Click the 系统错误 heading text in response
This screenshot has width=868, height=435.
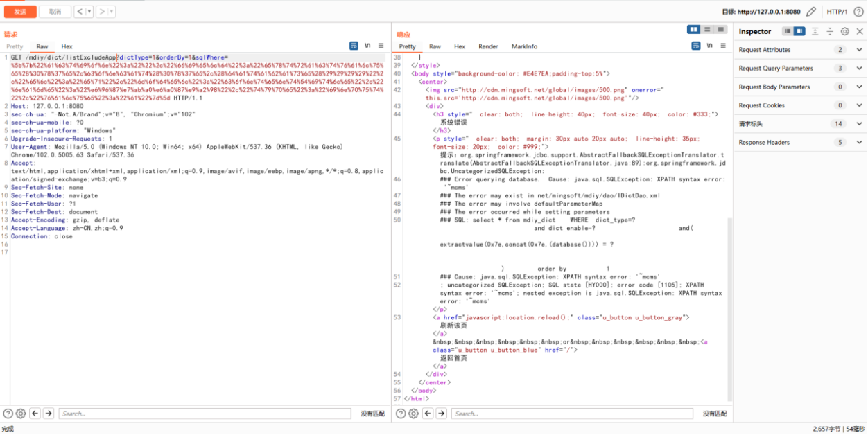454,122
